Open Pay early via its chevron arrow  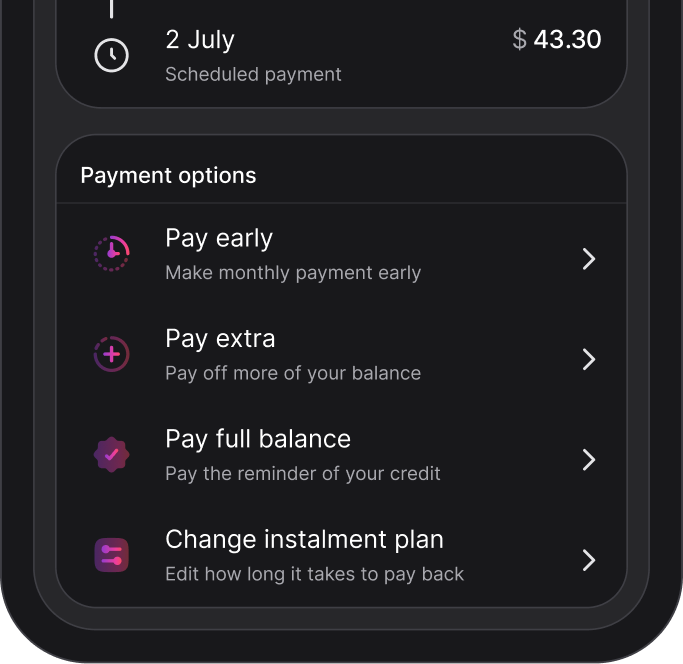point(589,259)
